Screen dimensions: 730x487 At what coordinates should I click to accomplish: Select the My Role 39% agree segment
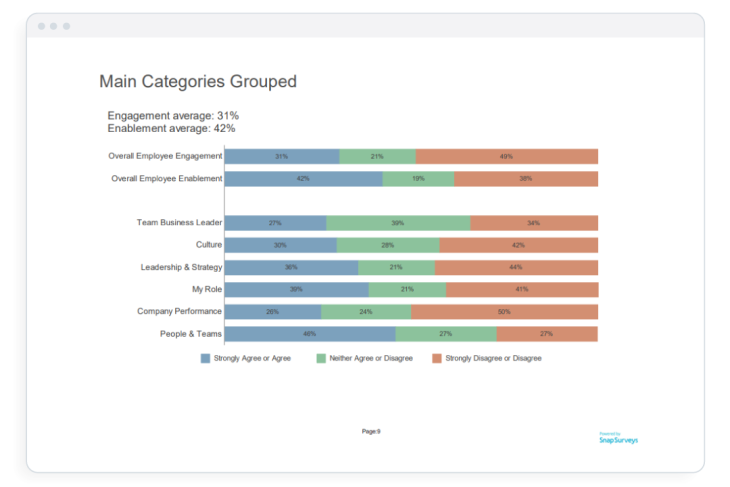coord(296,289)
